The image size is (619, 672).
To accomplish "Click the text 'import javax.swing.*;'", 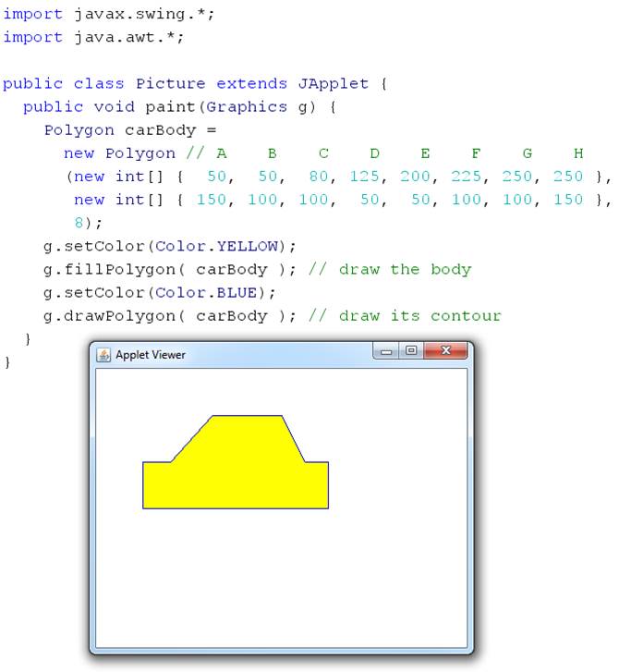I will pos(108,14).
